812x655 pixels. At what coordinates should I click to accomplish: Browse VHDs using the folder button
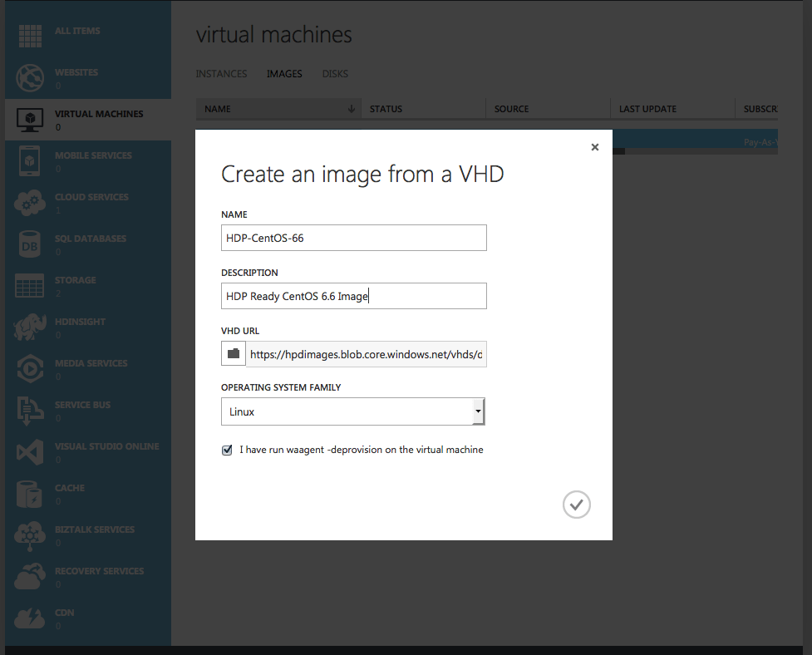click(x=233, y=353)
